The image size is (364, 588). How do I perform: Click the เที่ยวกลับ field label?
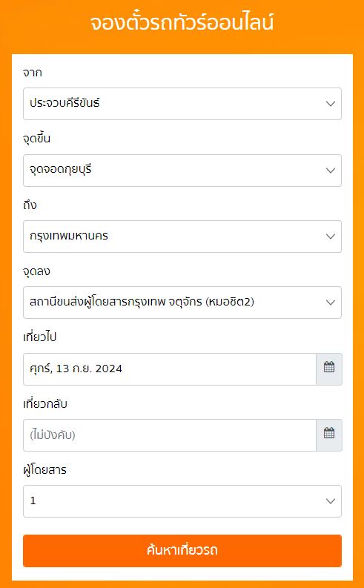(45, 403)
